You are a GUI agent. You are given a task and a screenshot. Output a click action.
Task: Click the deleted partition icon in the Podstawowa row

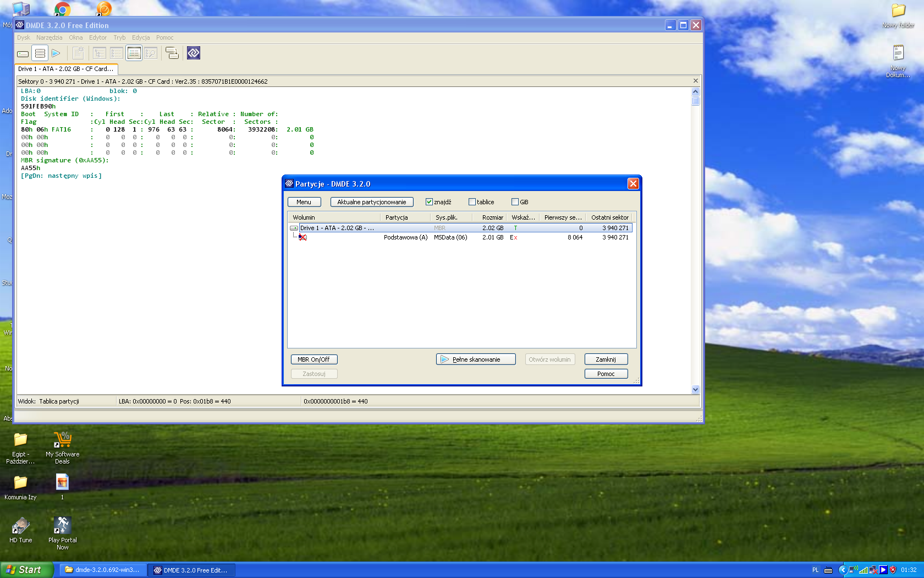click(x=302, y=237)
